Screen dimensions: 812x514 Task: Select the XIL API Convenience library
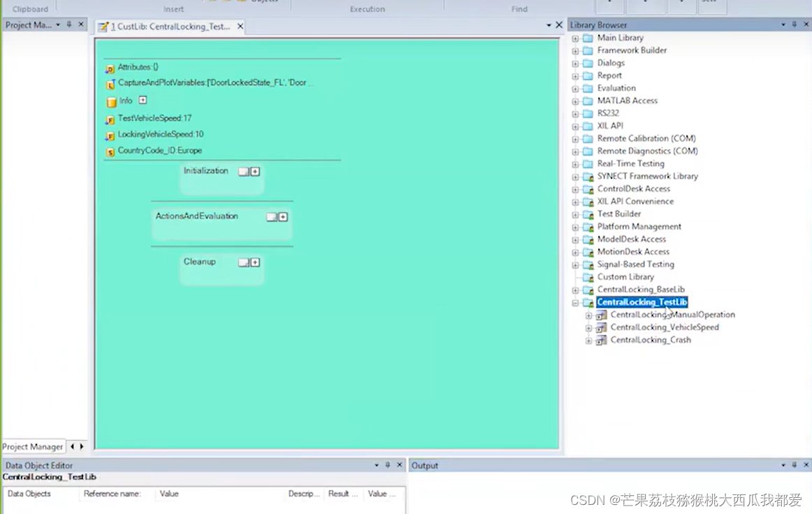[x=635, y=201]
